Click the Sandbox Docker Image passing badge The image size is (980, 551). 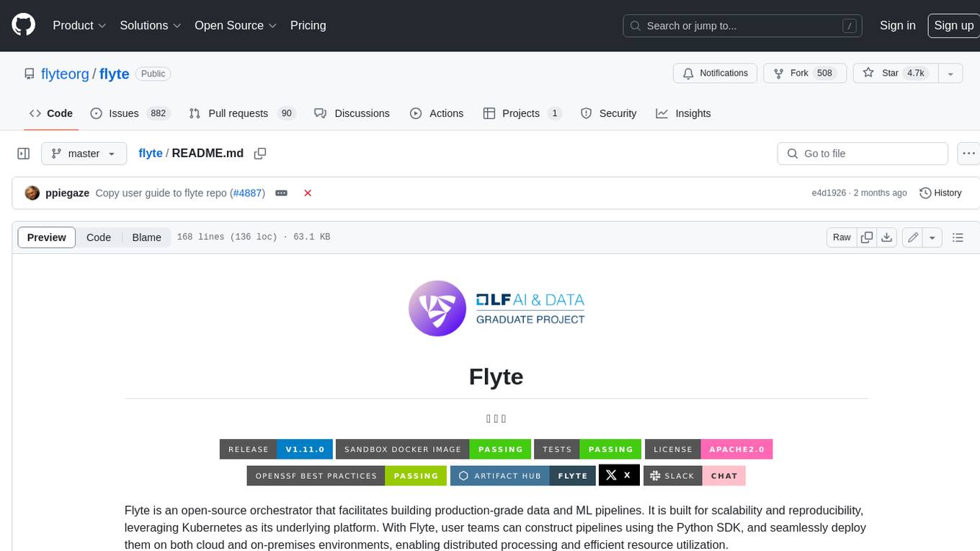pos(434,449)
